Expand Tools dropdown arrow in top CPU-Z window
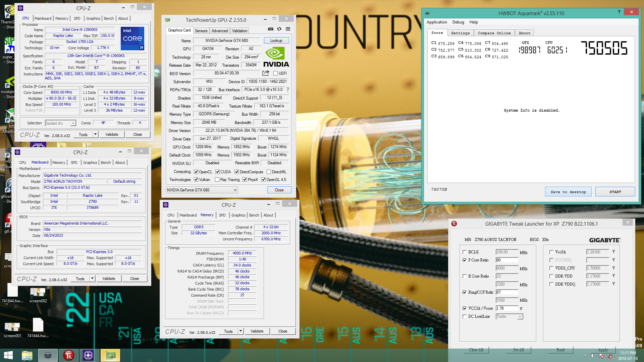The image size is (644, 362). pyautogui.click(x=95, y=134)
